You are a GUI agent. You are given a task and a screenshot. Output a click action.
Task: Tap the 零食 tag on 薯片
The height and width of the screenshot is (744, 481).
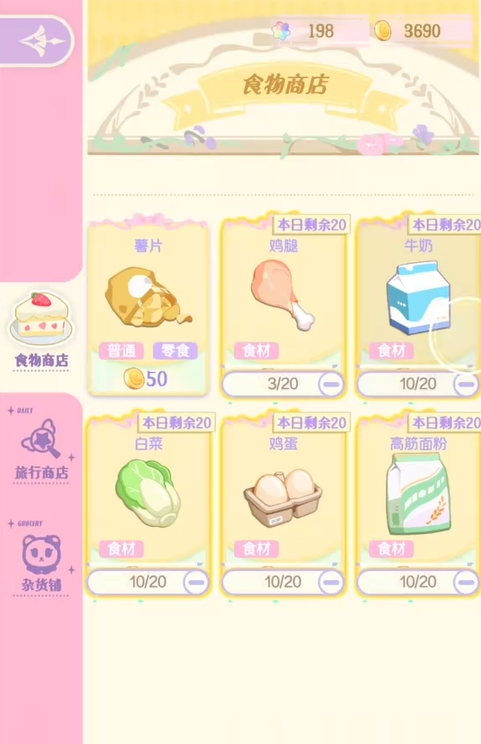[175, 351]
